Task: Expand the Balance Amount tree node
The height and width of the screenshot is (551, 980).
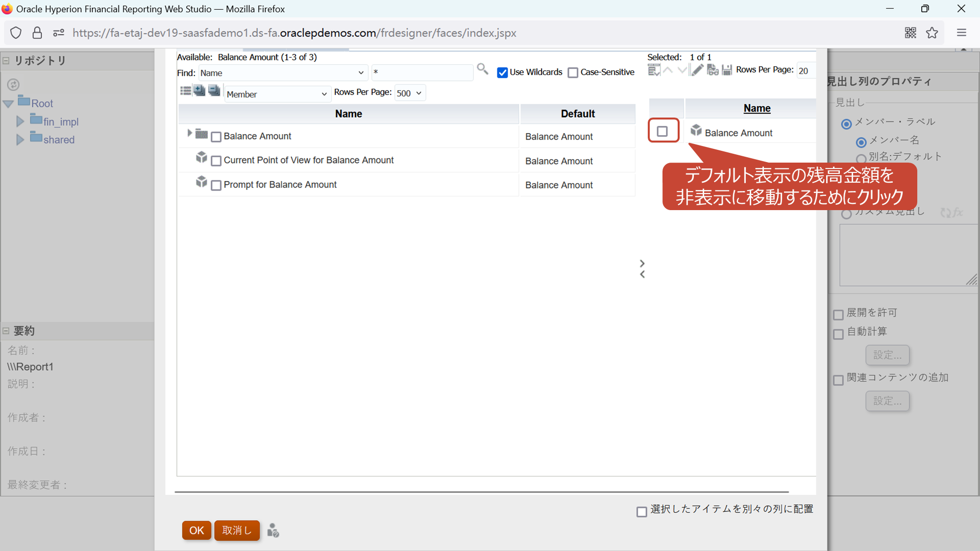Action: (189, 133)
